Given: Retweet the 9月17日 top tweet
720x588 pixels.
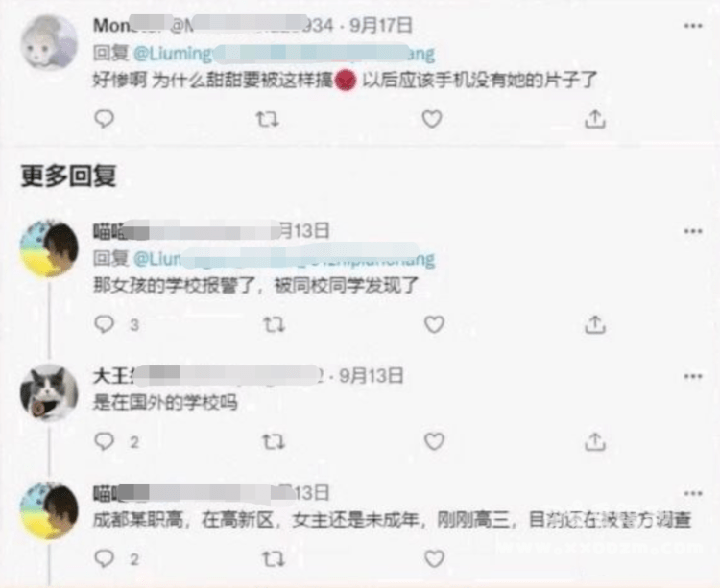Looking at the screenshot, I should (x=267, y=120).
